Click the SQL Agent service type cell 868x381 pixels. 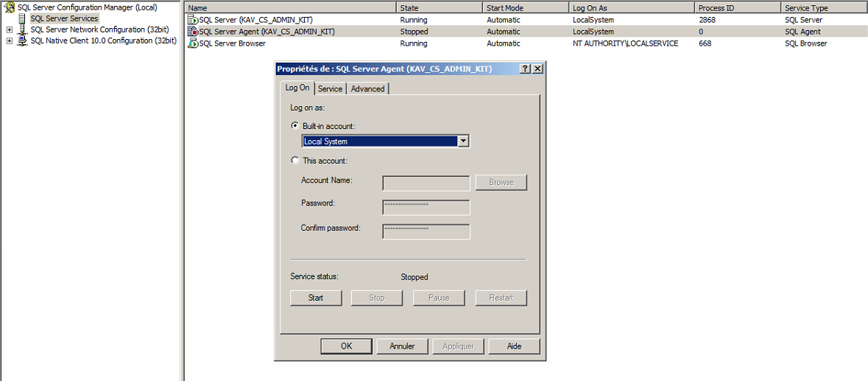802,32
